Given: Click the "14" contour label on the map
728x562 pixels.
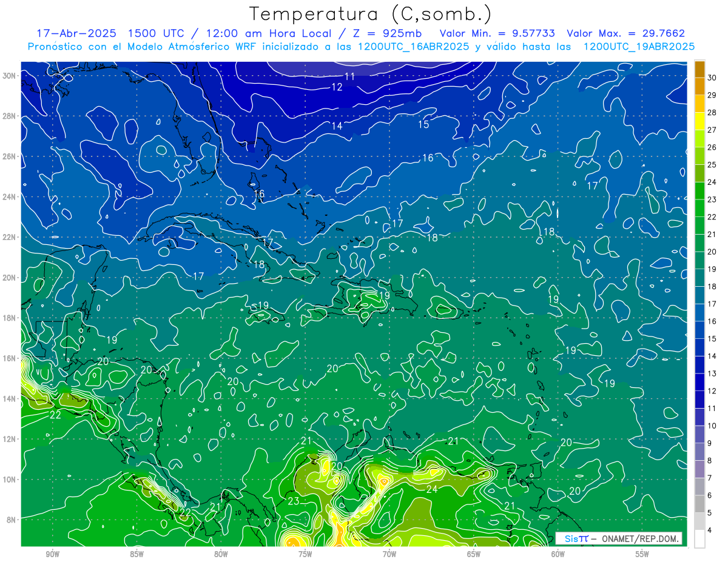Looking at the screenshot, I should pyautogui.click(x=337, y=126).
